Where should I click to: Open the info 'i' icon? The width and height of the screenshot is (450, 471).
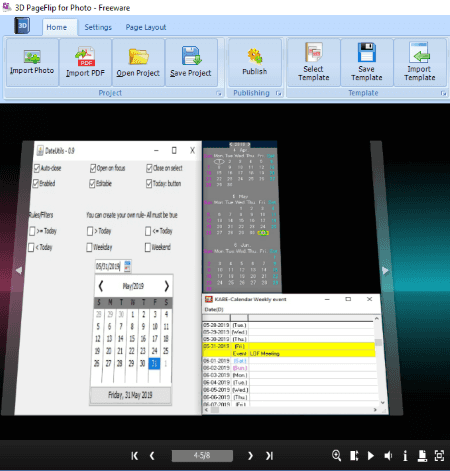[x=405, y=456]
